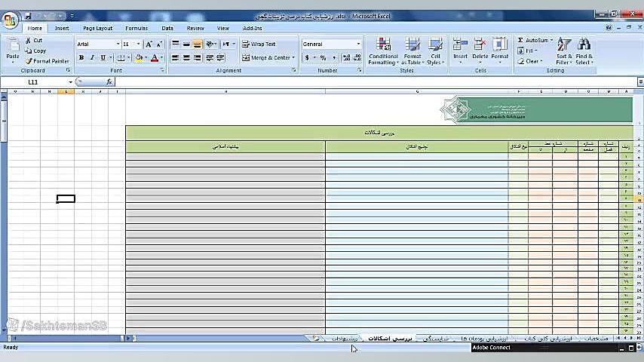644x362 pixels.
Task: Apply percent style
Action: coord(324,57)
